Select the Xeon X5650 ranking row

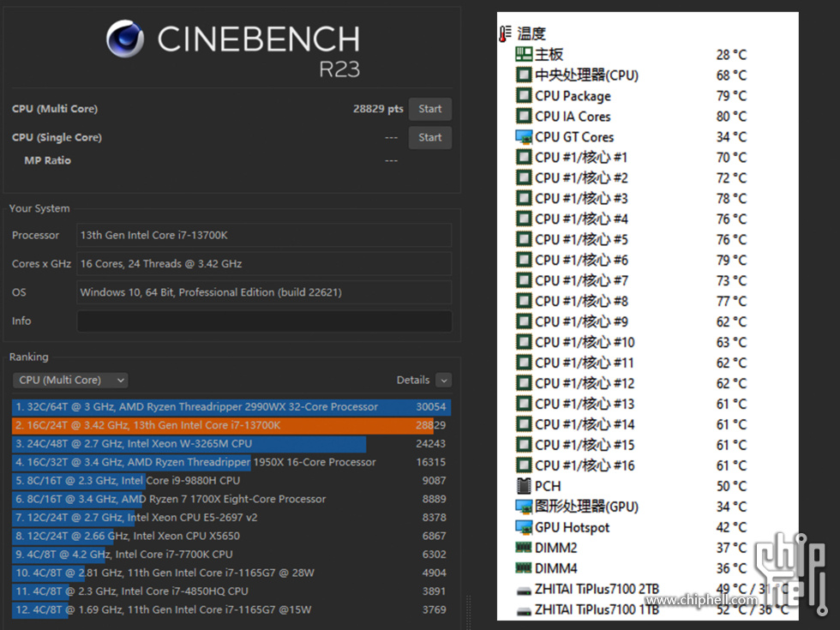pyautogui.click(x=231, y=536)
